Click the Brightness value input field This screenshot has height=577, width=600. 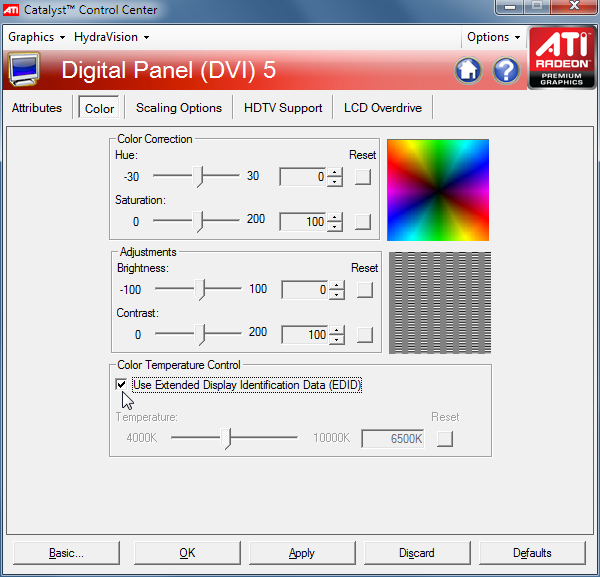click(304, 290)
